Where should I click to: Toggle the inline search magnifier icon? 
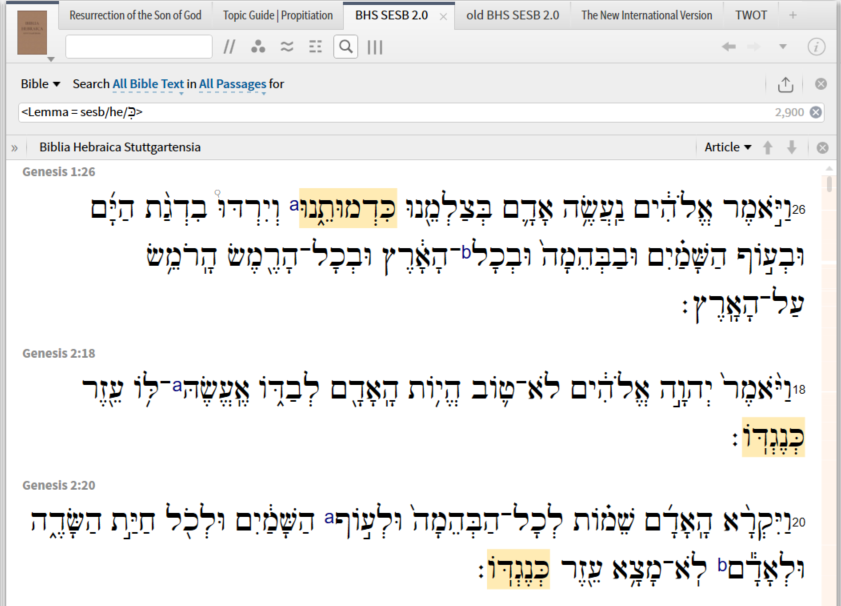(x=346, y=47)
